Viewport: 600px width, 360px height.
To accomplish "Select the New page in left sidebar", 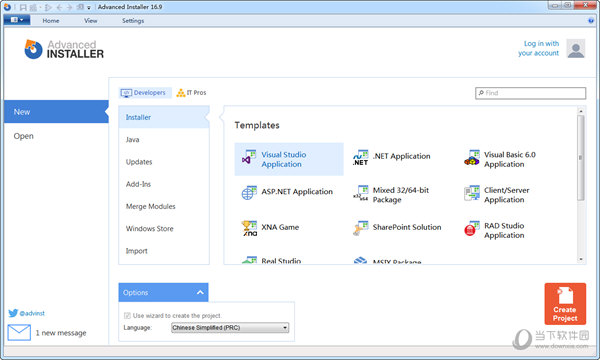I will tap(56, 112).
